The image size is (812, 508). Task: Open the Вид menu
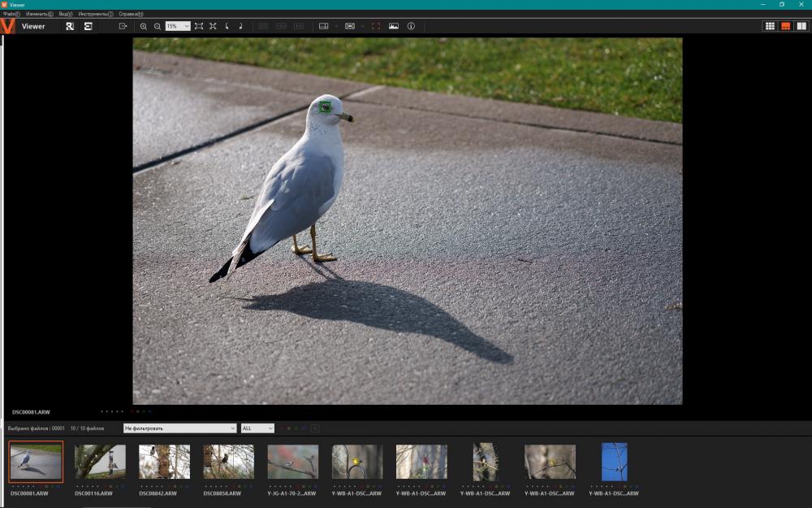[65, 14]
